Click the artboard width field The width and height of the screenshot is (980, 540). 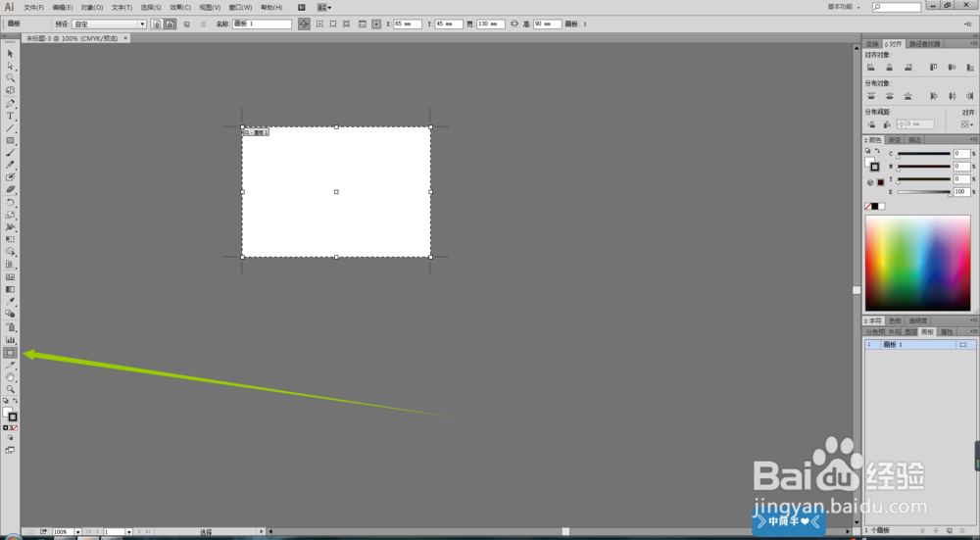coord(491,24)
